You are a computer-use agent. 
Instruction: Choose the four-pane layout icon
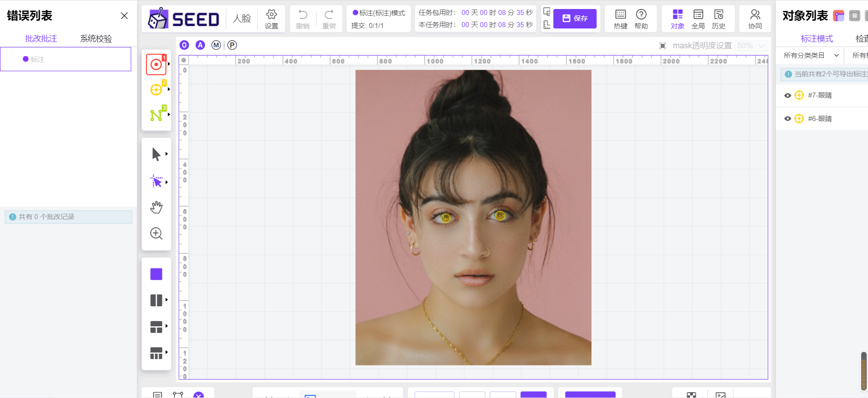(156, 353)
